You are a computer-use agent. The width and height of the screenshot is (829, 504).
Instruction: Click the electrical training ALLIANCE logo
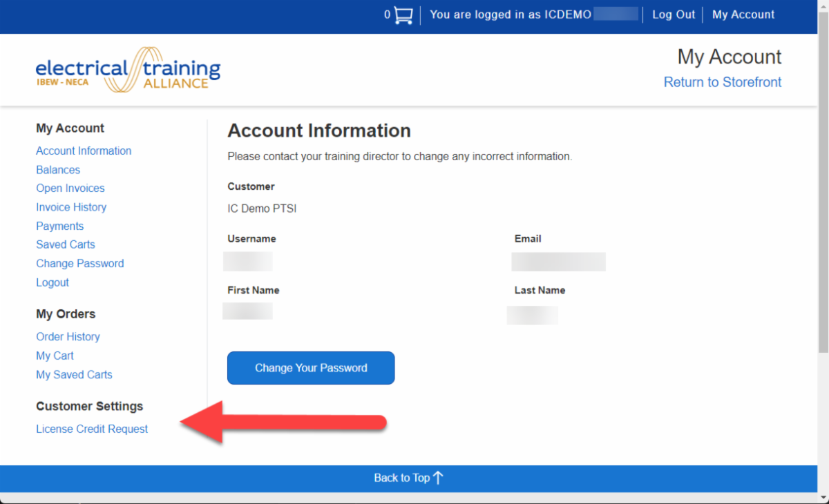(x=128, y=68)
